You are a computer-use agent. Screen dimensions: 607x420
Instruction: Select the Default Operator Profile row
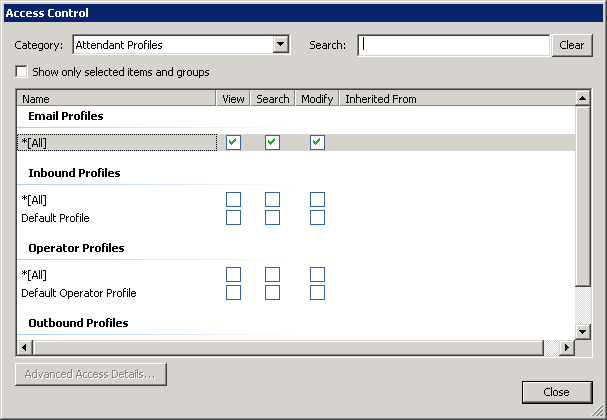[79, 293]
